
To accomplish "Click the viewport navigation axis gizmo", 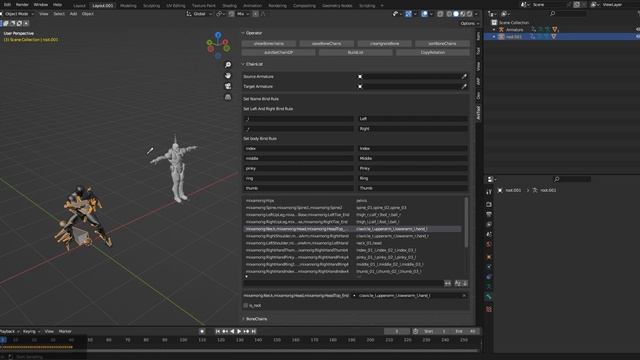I will [218, 45].
